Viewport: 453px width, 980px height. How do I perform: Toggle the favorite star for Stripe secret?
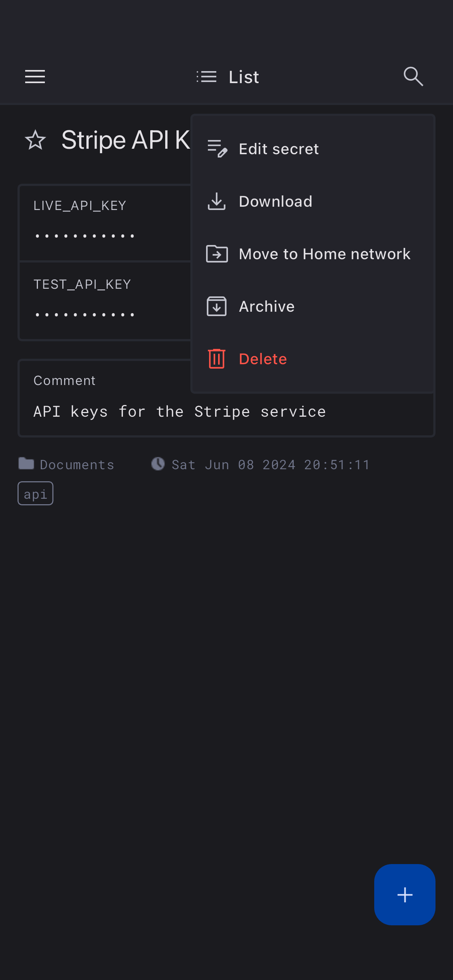coord(35,140)
